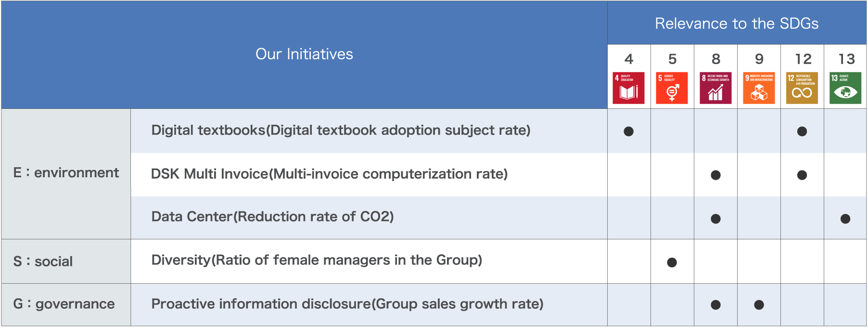868x328 pixels.
Task: Select the Diversity SDG 5 dot
Action: [672, 262]
